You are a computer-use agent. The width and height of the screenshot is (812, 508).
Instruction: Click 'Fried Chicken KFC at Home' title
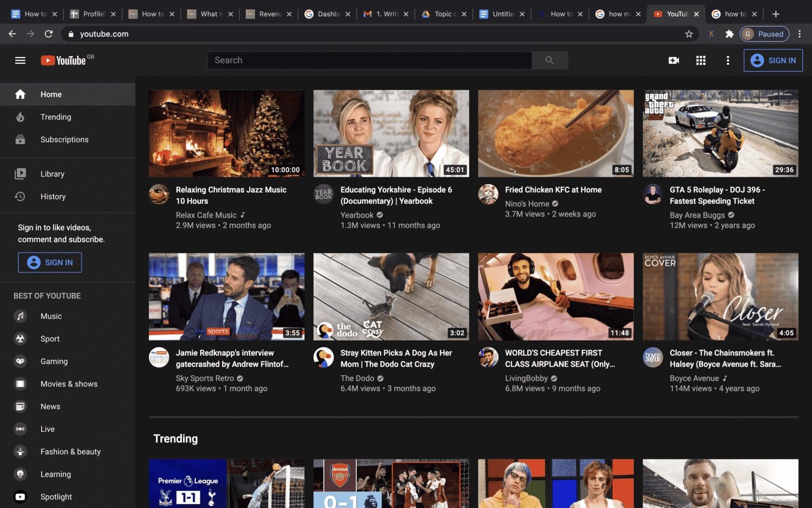(x=553, y=190)
